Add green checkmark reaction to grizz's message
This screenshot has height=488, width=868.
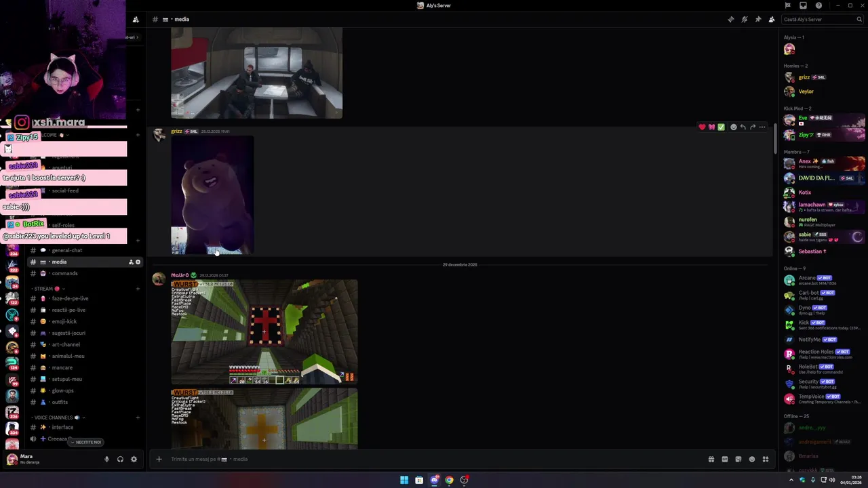(721, 127)
